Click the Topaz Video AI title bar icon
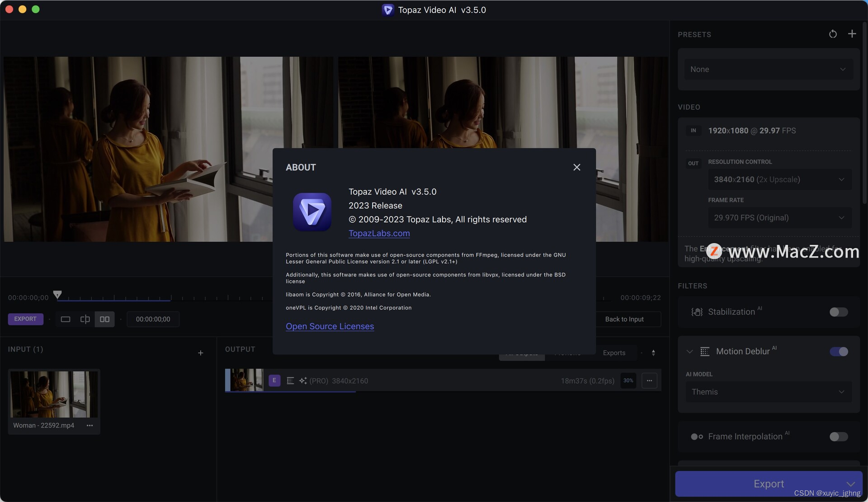 pyautogui.click(x=387, y=10)
